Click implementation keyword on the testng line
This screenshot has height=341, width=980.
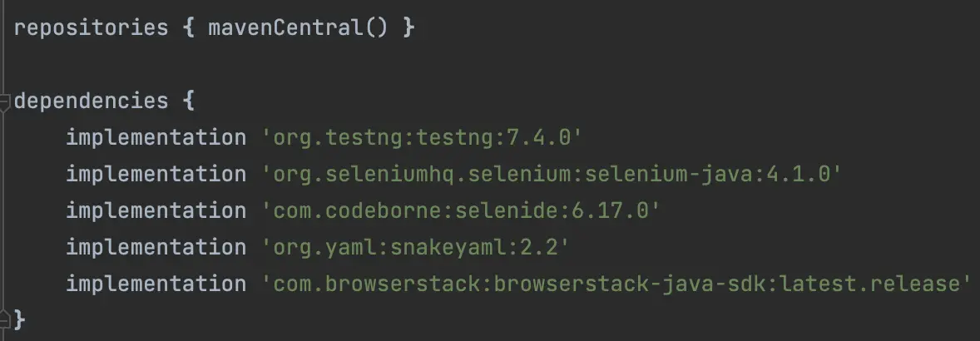pyautogui.click(x=156, y=138)
